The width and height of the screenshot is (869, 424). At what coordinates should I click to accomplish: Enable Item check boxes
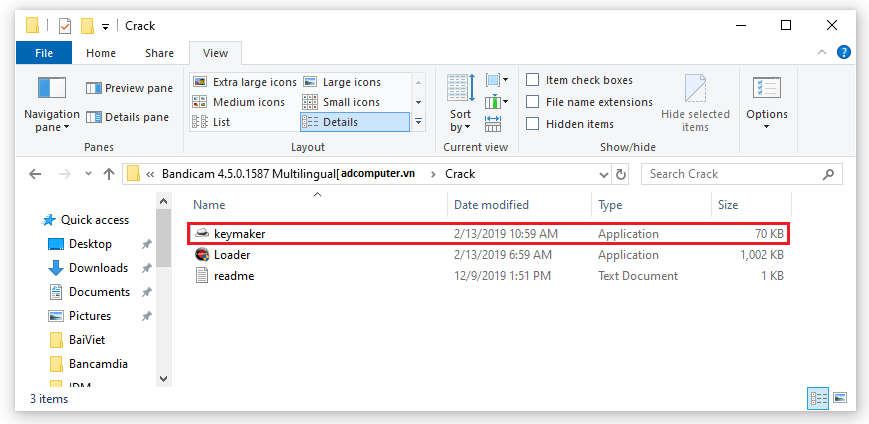pyautogui.click(x=533, y=80)
